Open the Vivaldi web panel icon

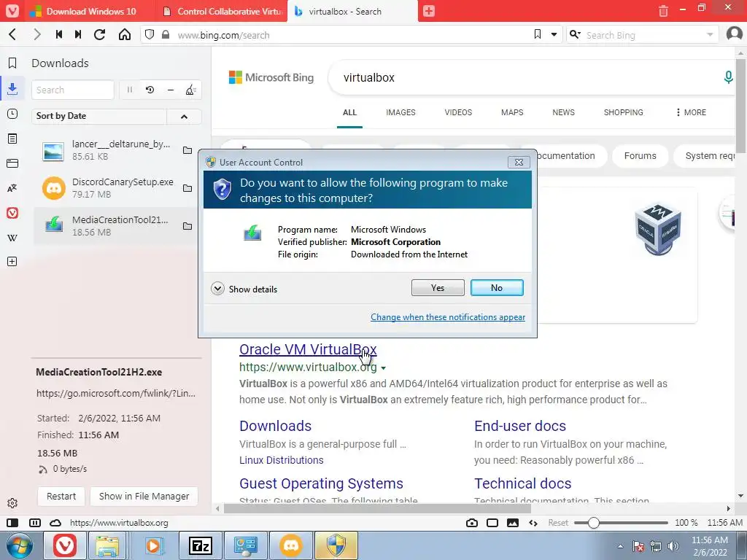[x=12, y=213]
